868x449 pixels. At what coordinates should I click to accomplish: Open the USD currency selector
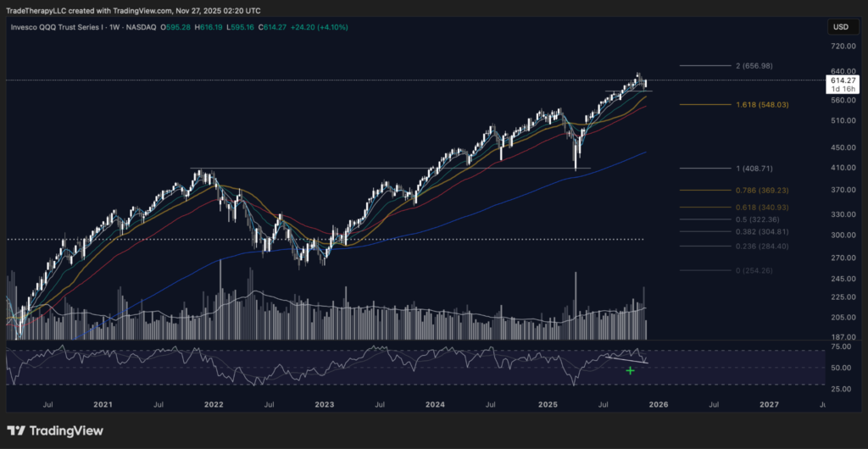click(x=840, y=27)
